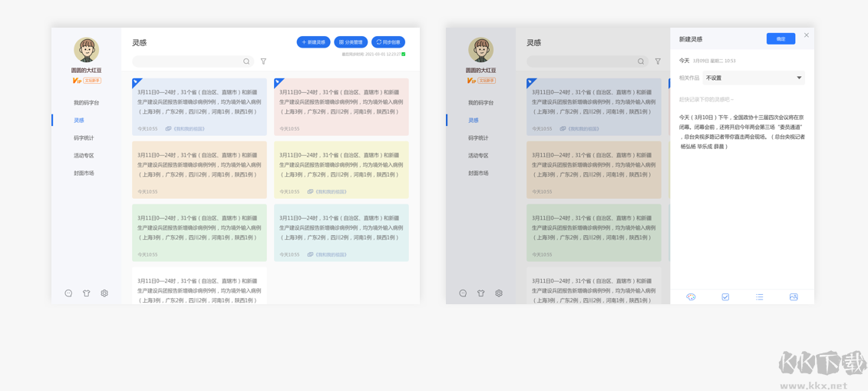Screen dimensions: 868x391
Task: Select 码字统计 in the left window sidebar
Action: 84,138
